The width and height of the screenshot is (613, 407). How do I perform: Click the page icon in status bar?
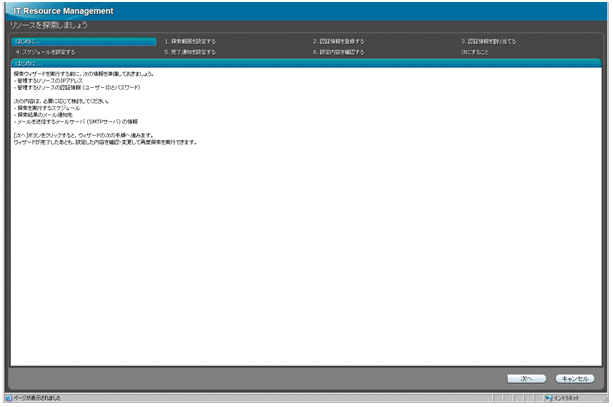tap(8, 398)
